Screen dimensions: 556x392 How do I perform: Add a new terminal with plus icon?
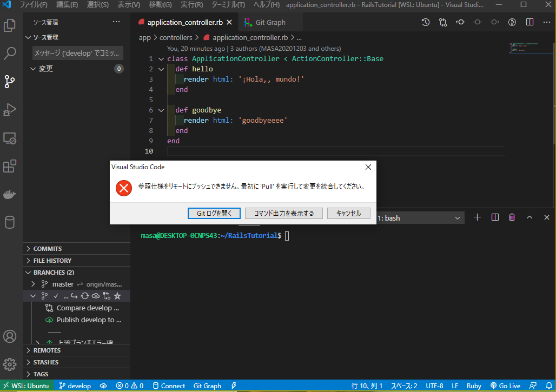click(477, 217)
